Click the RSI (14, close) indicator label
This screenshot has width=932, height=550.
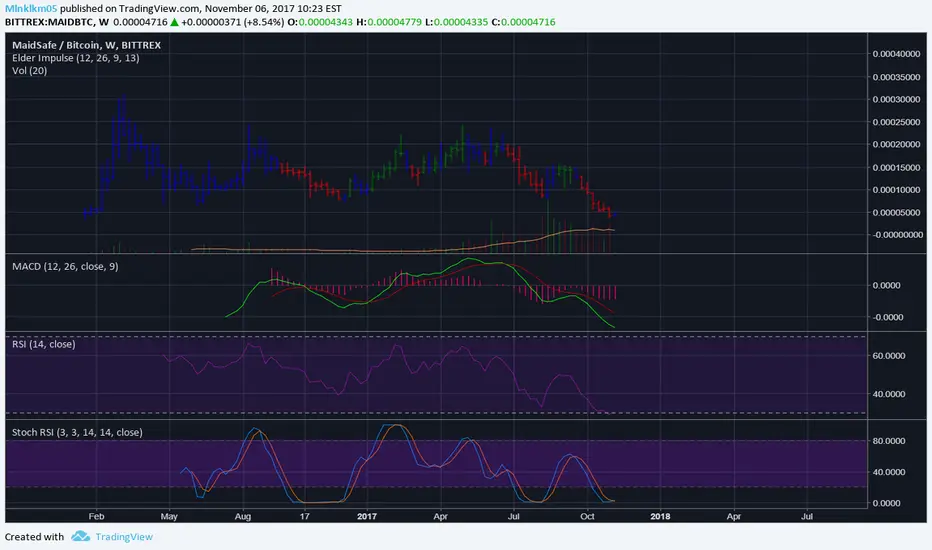pos(44,344)
